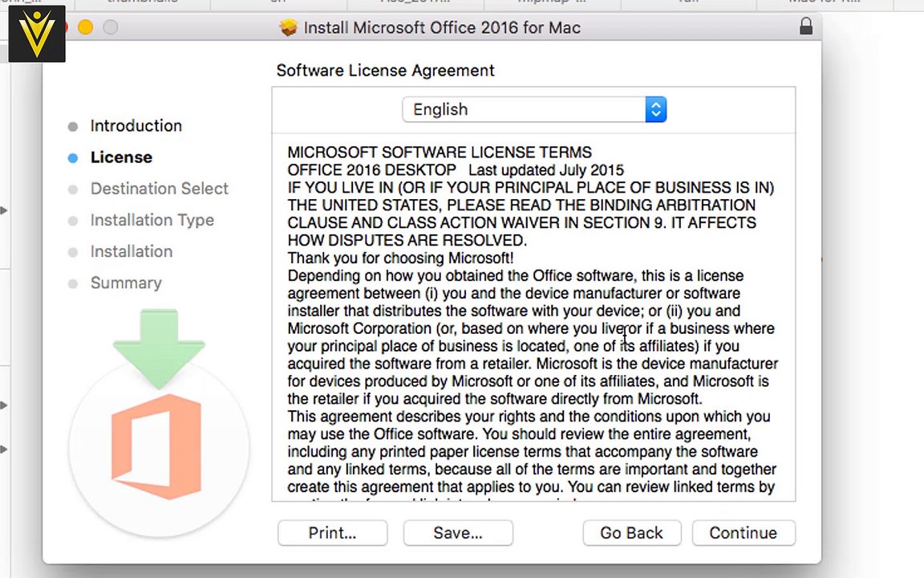Click the Continue button
The width and height of the screenshot is (924, 578).
coord(743,532)
